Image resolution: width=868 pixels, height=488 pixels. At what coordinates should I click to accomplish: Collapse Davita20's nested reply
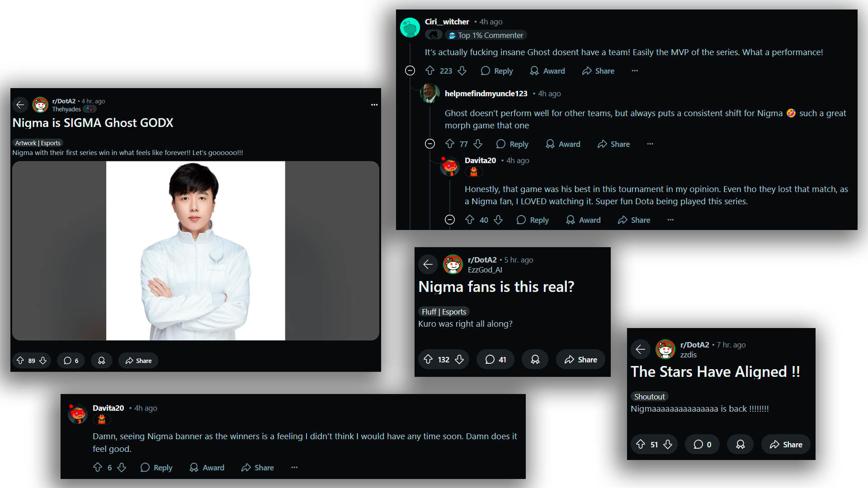450,220
